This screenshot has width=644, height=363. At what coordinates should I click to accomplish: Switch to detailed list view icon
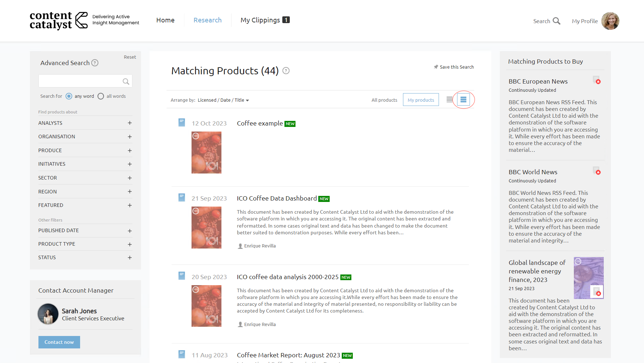[x=463, y=100]
